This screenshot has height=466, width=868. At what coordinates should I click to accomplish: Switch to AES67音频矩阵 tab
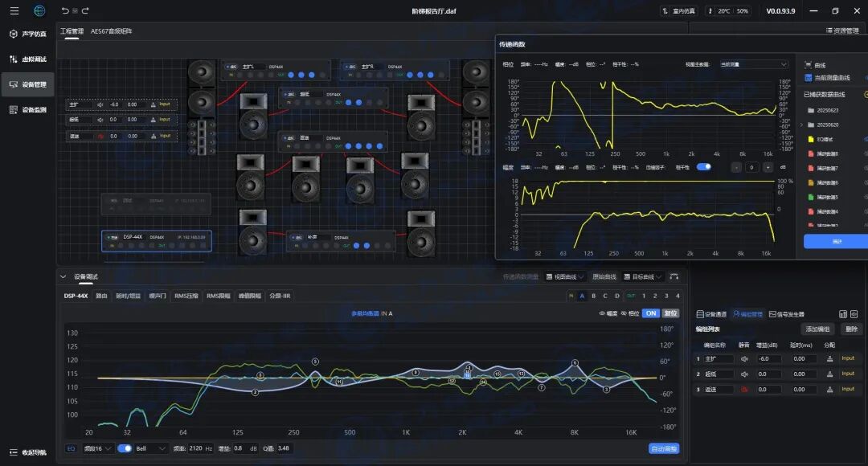[x=111, y=31]
